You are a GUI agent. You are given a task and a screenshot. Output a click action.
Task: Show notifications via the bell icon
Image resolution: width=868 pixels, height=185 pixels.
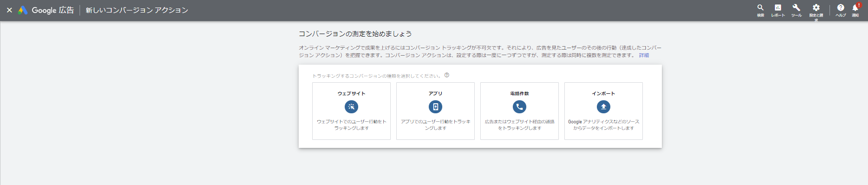pyautogui.click(x=855, y=10)
